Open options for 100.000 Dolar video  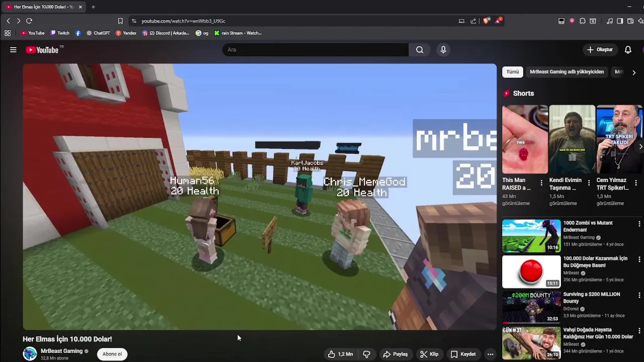tap(639, 259)
